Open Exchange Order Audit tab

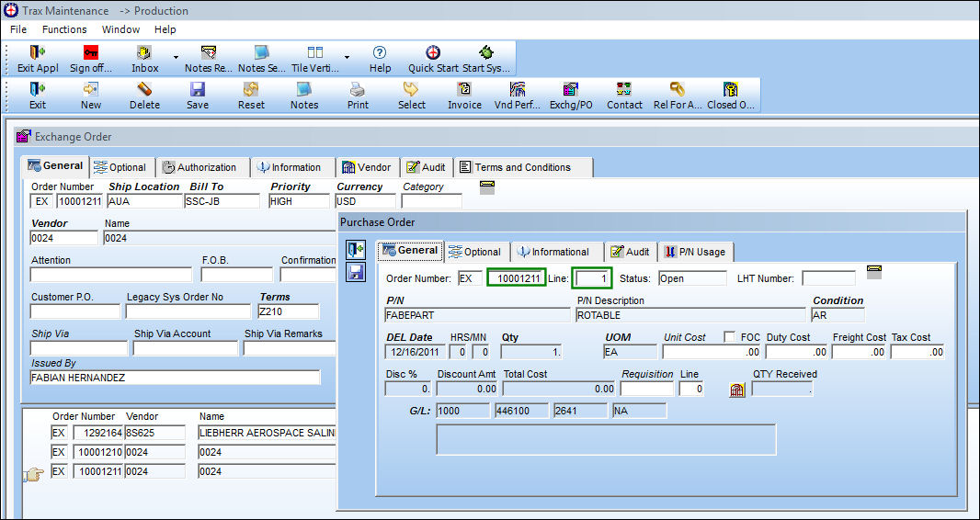click(x=427, y=167)
